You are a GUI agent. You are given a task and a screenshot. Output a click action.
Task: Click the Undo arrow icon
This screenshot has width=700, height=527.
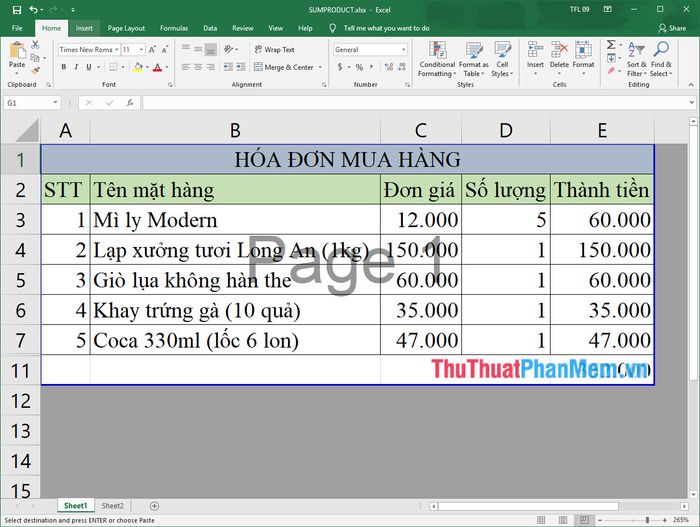(x=33, y=9)
